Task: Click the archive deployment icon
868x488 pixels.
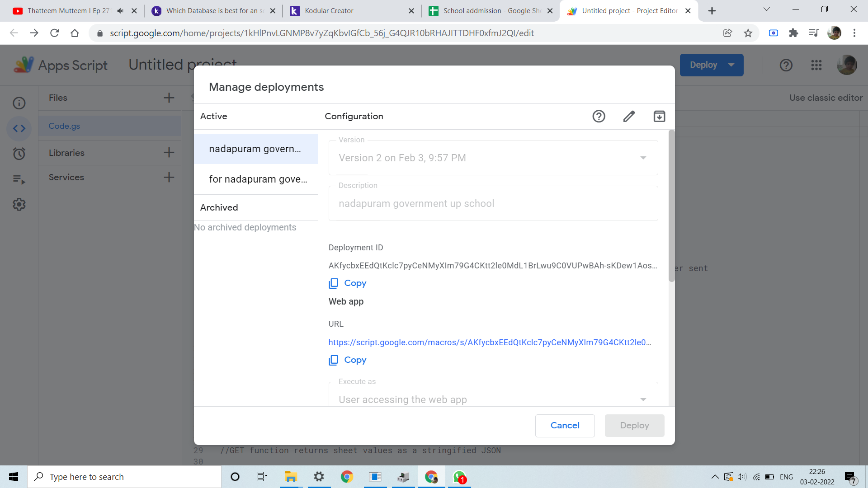Action: [x=659, y=117]
